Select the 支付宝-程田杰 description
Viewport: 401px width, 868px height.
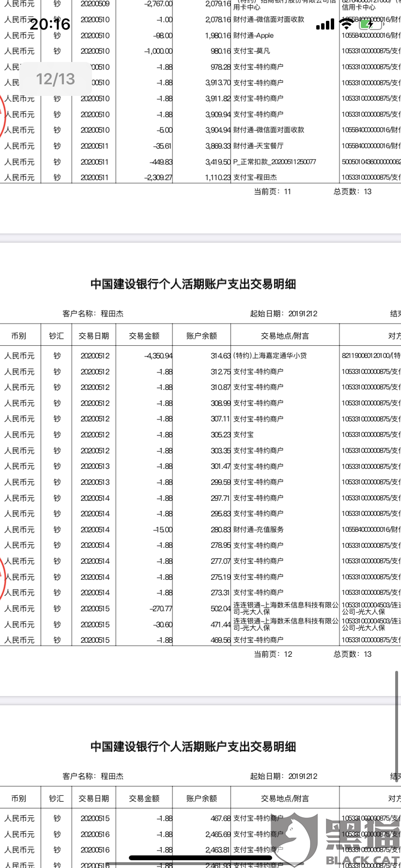255,178
